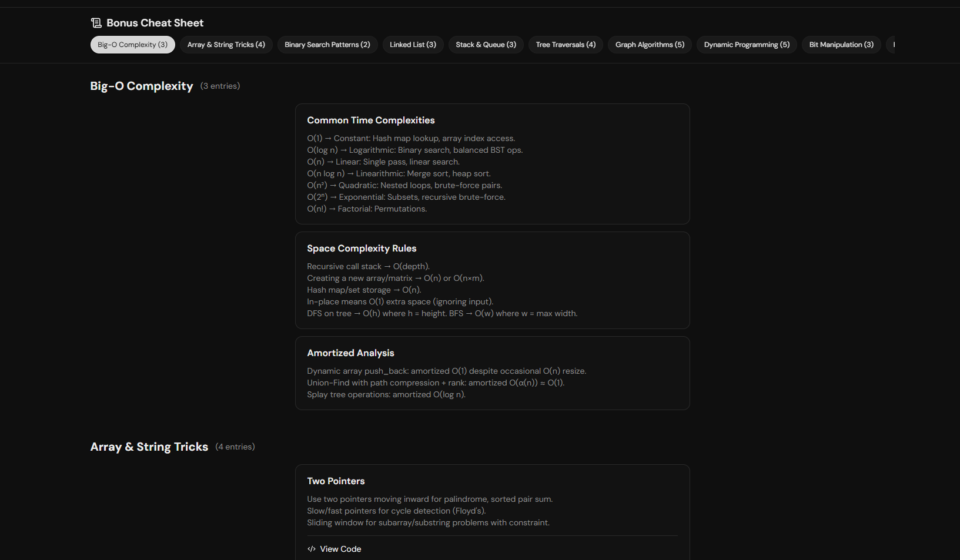Viewport: 960px width, 560px height.
Task: Click the 'Sliding window for subarray/substring' line
Action: (x=429, y=523)
